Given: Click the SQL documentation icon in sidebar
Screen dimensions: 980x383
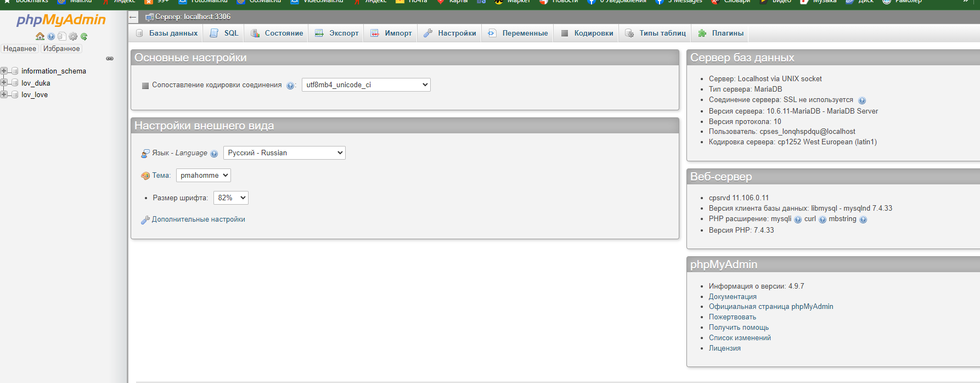Looking at the screenshot, I should [x=62, y=37].
